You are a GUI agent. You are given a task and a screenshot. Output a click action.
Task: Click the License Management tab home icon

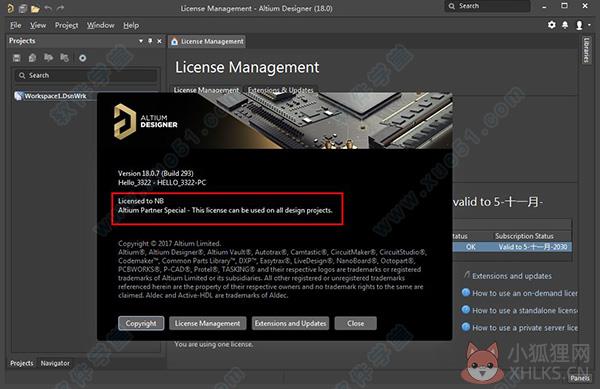(174, 41)
